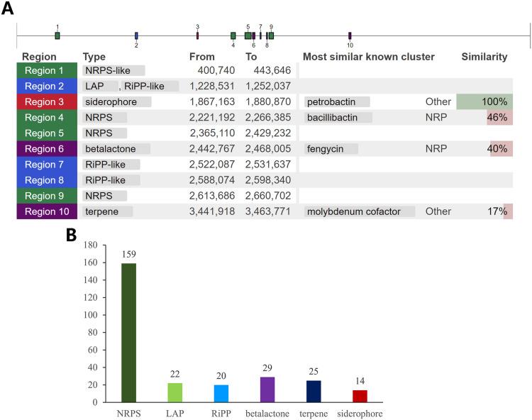The image size is (532, 420).
Task: Click the Type column header
Action: tap(94, 57)
